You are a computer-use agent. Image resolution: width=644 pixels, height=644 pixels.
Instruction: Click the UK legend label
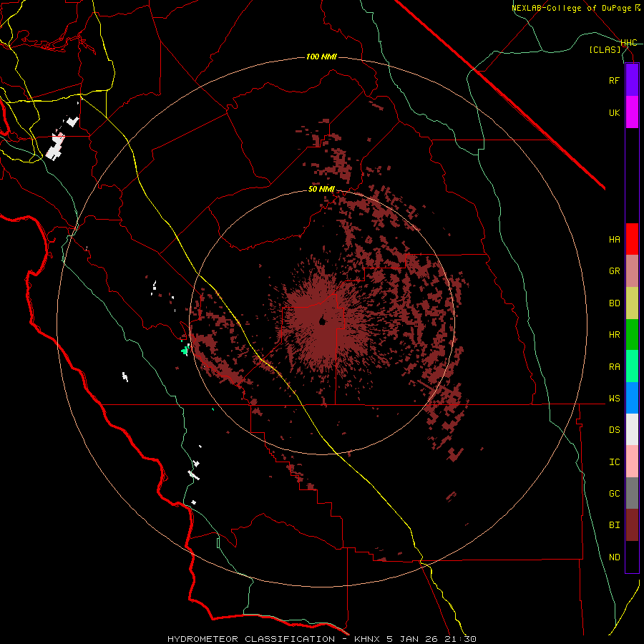pyautogui.click(x=614, y=112)
